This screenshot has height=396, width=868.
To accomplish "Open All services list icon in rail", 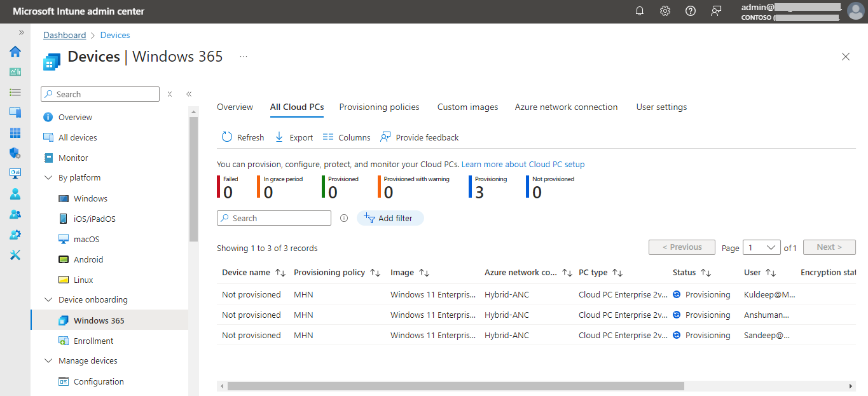I will tap(15, 92).
